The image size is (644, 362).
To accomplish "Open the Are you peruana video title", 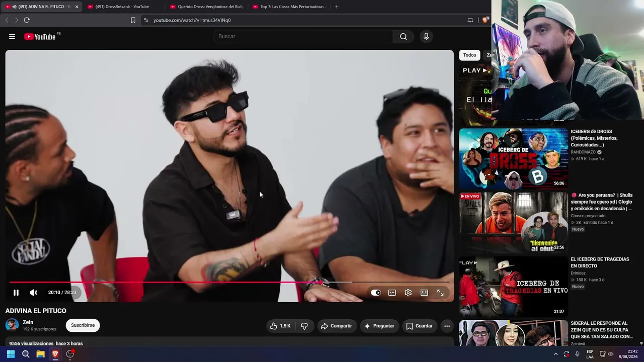I will [x=602, y=202].
